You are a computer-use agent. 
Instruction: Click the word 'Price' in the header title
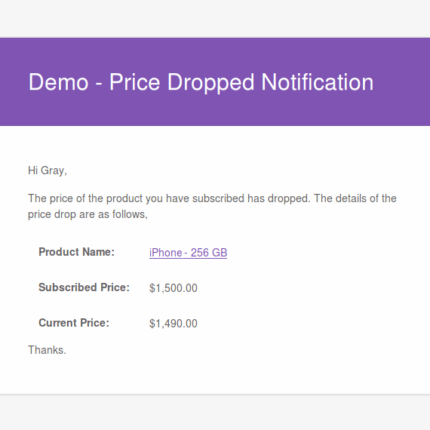point(135,82)
